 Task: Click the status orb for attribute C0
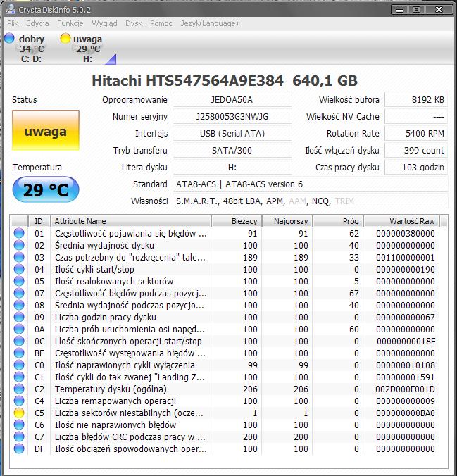(x=19, y=365)
